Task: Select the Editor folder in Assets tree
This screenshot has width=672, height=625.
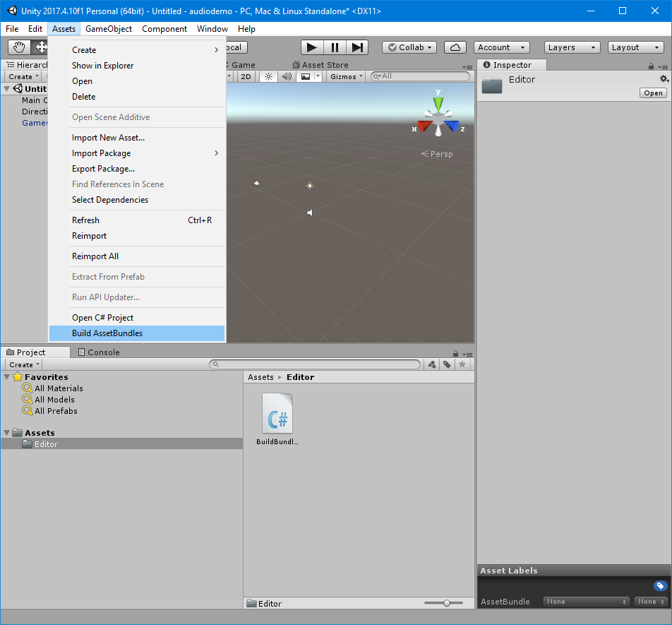Action: 121,444
